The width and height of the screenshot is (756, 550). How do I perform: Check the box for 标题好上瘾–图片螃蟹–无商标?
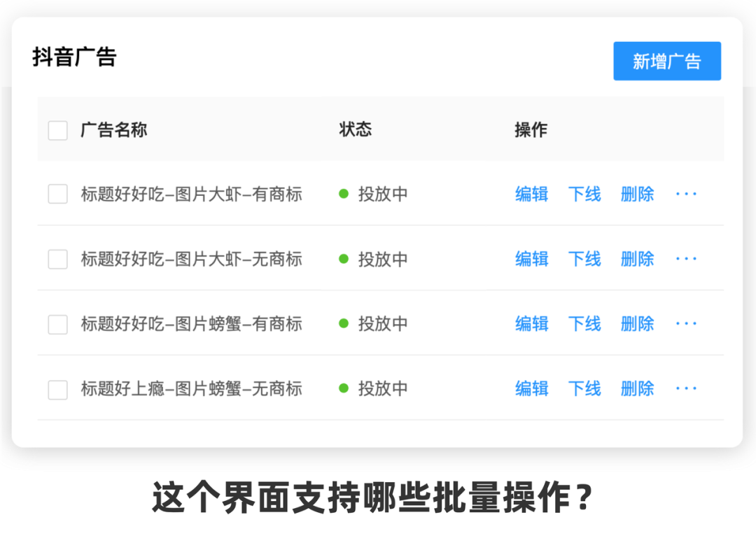pos(58,389)
